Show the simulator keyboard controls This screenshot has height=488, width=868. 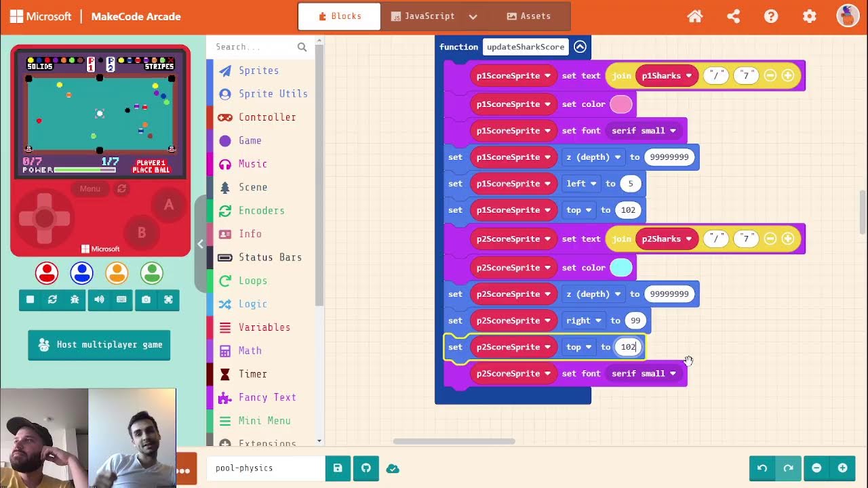coord(121,300)
